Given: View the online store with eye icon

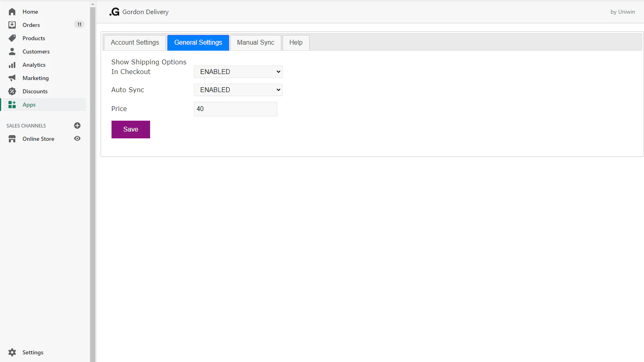Looking at the screenshot, I should pyautogui.click(x=77, y=138).
